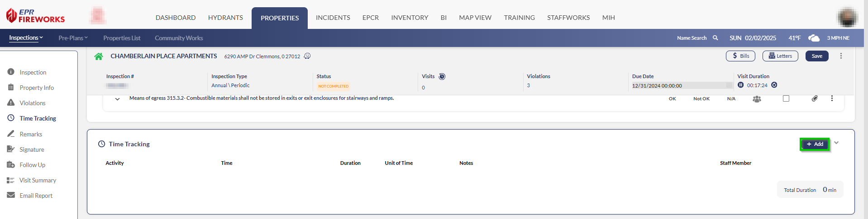Click the Add button in Time Tracking
868x219 pixels.
[x=815, y=144]
